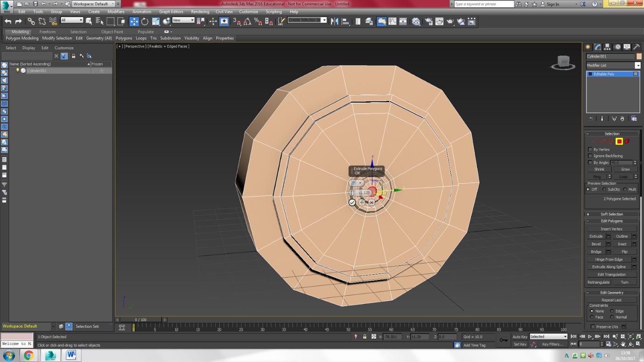Click the Unlink Selection tool
Viewport: 644px width, 362px height.
coord(42,21)
